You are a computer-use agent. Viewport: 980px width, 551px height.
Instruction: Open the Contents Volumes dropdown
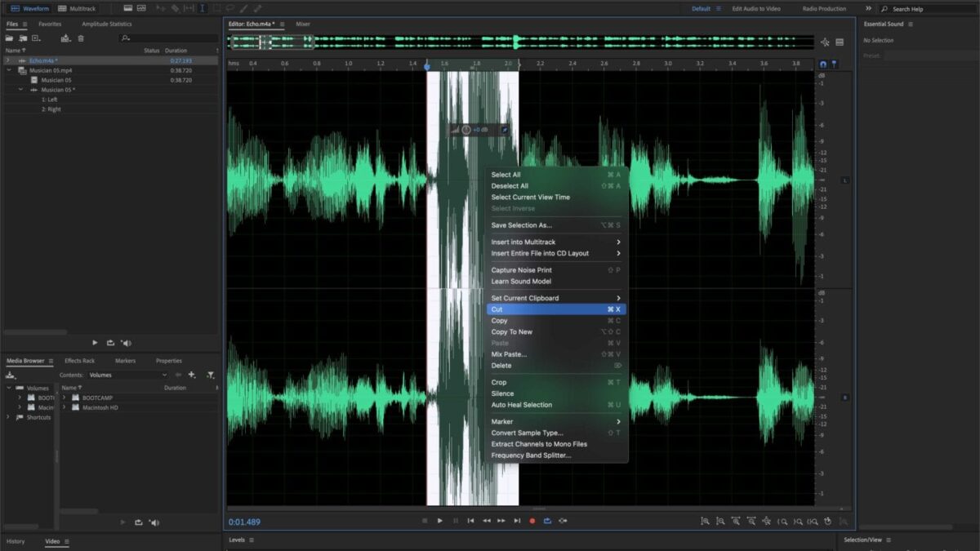(x=127, y=375)
